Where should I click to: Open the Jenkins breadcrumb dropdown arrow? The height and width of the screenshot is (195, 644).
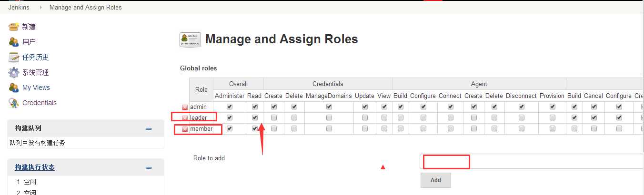pos(40,7)
